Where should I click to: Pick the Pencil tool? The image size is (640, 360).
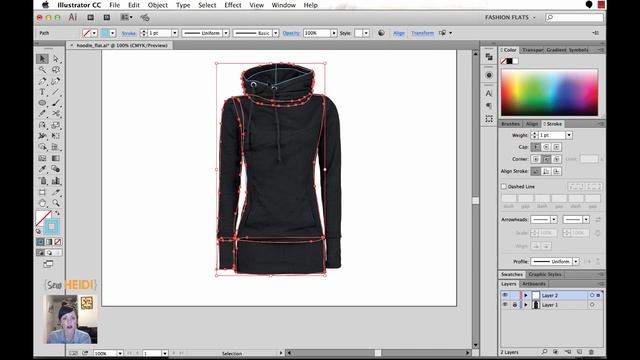pos(42,114)
